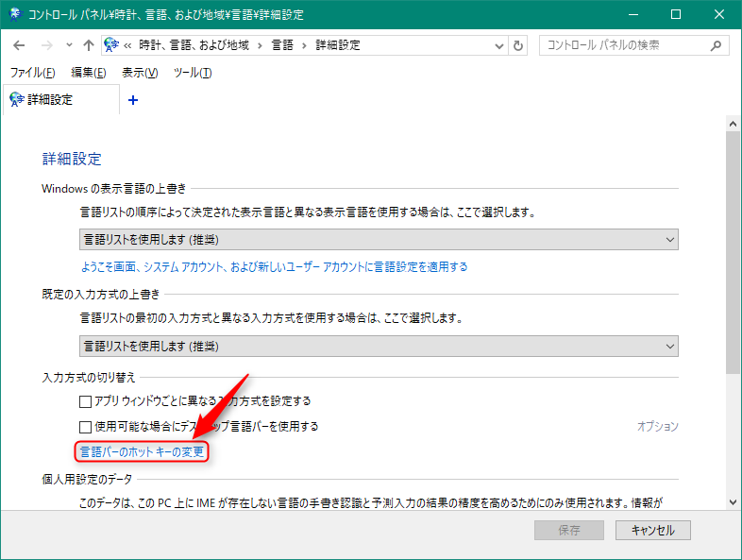This screenshot has height=560, width=742.
Task: Open the Windows display language override dropdown
Action: click(x=379, y=240)
